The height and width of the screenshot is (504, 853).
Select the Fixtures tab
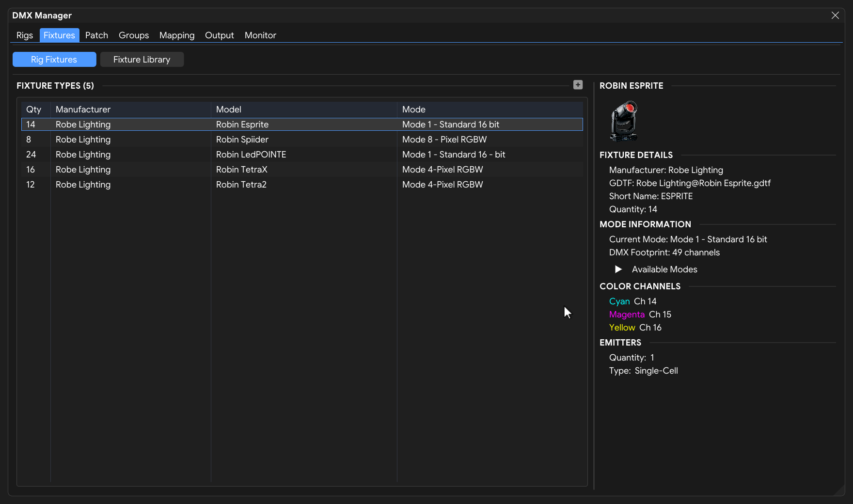(59, 35)
